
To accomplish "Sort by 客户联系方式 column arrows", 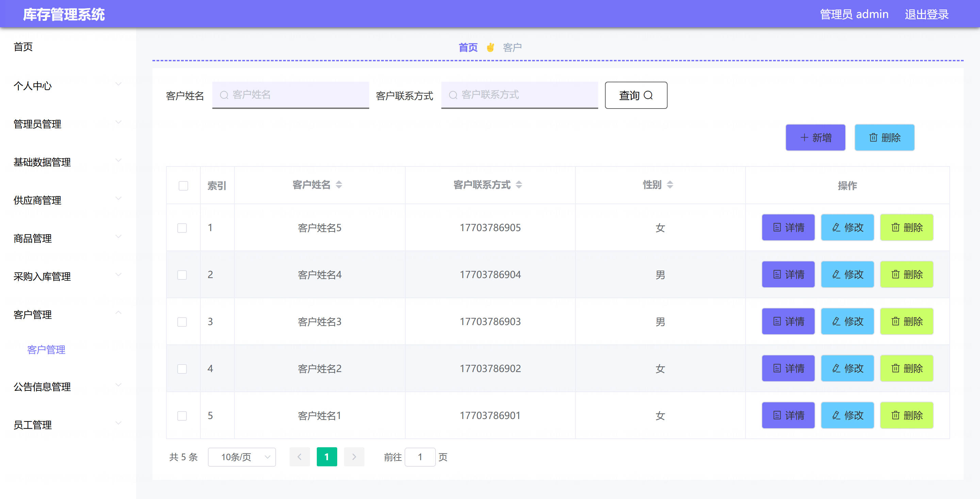I will click(519, 184).
